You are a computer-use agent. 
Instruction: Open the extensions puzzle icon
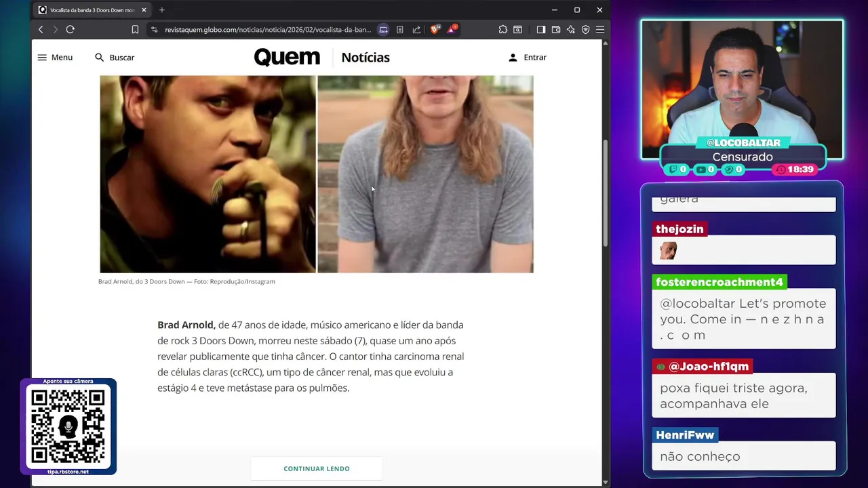(x=502, y=30)
